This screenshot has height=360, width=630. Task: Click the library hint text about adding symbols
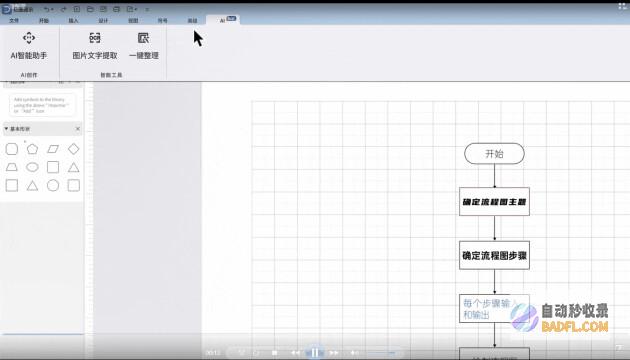[x=42, y=105]
